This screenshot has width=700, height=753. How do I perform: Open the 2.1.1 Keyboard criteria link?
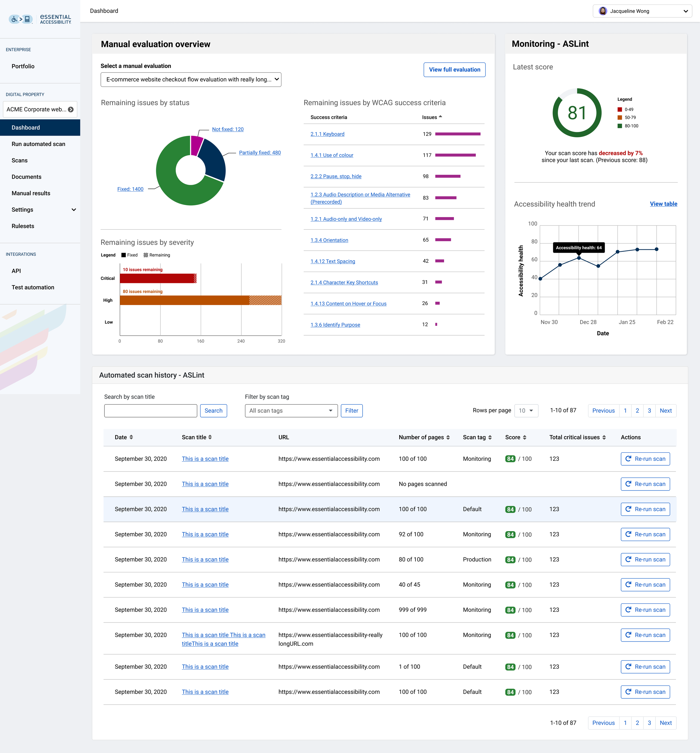(327, 134)
